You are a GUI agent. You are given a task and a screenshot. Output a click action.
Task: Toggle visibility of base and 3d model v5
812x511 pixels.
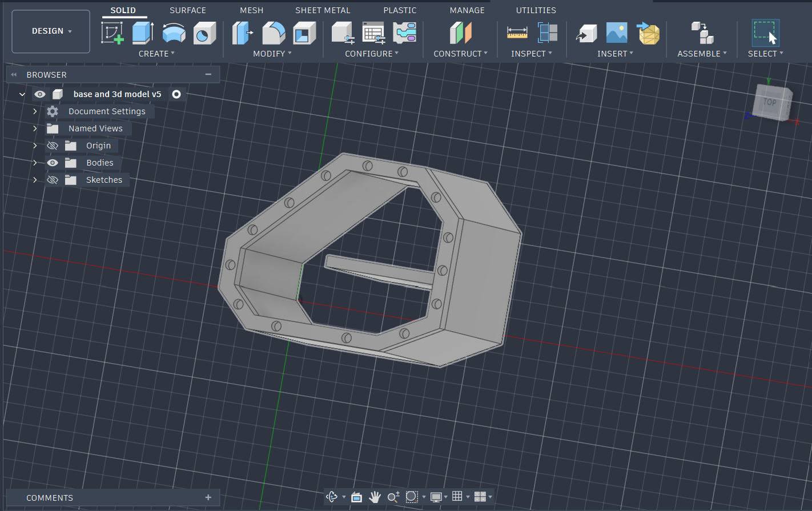point(39,94)
